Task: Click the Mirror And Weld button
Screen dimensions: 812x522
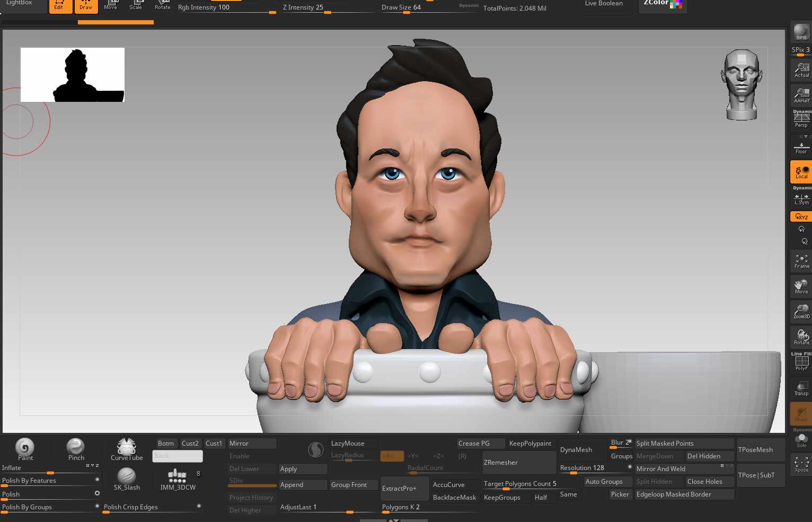Action: (684, 469)
